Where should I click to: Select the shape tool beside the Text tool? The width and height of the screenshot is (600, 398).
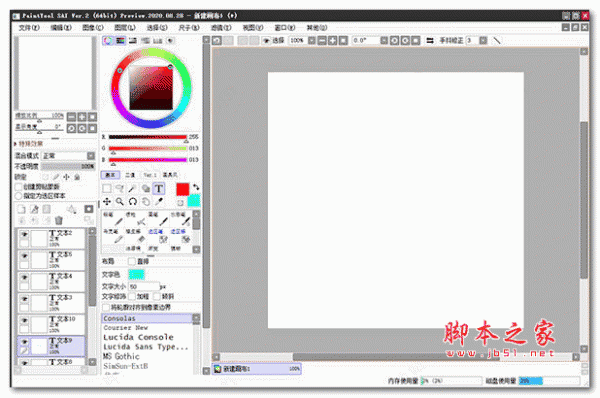pyautogui.click(x=145, y=189)
